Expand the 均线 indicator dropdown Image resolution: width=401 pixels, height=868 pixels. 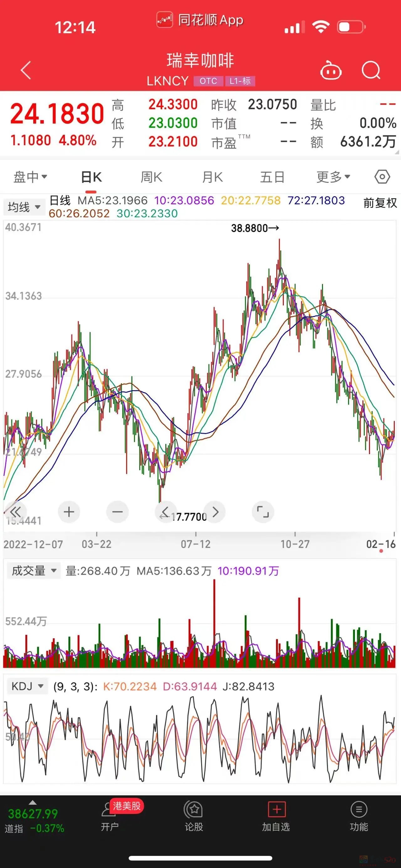coord(24,207)
